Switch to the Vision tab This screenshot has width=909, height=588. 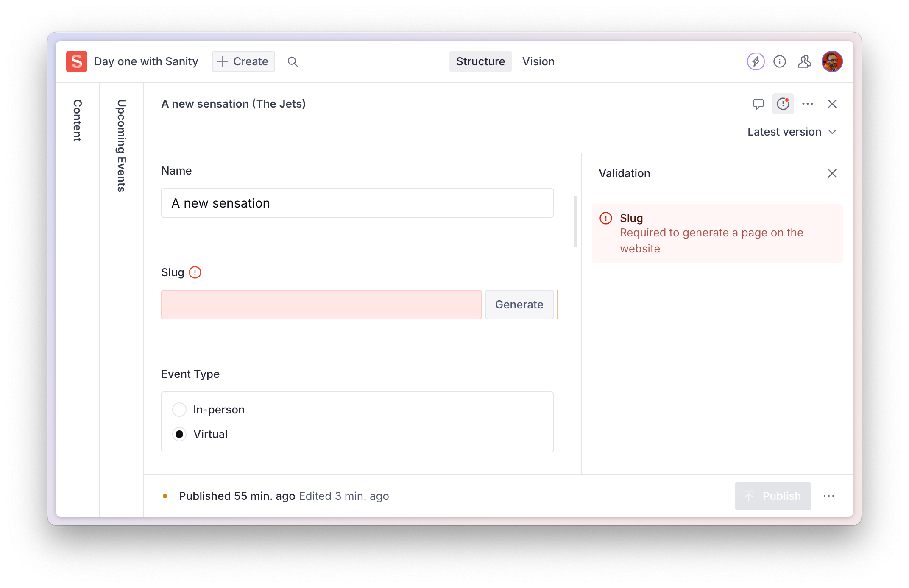(538, 61)
